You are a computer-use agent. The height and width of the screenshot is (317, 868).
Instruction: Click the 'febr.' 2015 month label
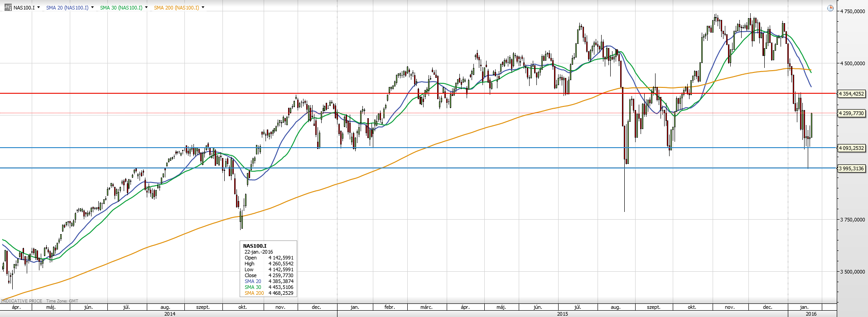tap(390, 307)
